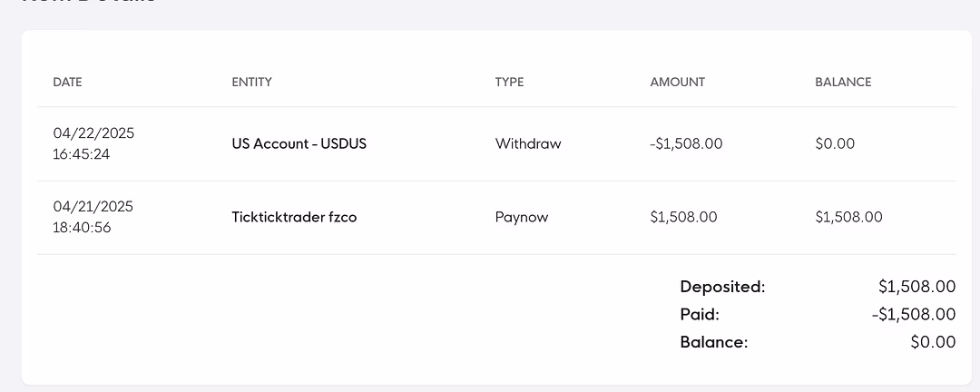Click the Balance label in summary

714,342
